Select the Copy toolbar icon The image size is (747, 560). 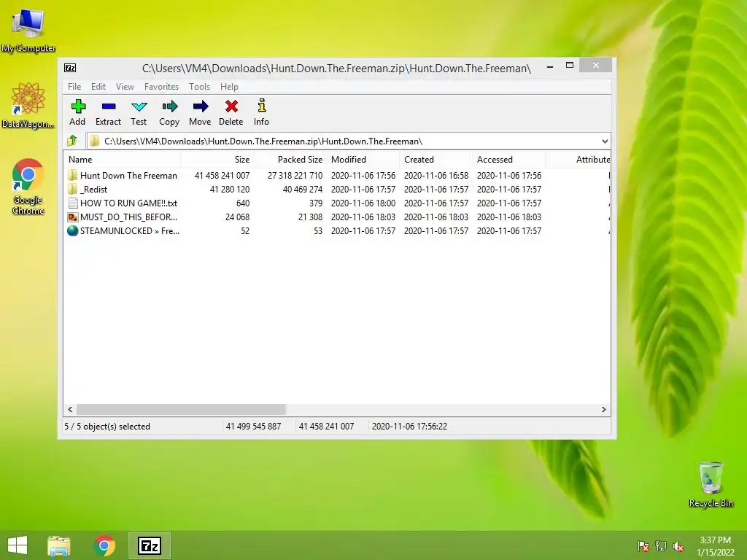(x=169, y=106)
